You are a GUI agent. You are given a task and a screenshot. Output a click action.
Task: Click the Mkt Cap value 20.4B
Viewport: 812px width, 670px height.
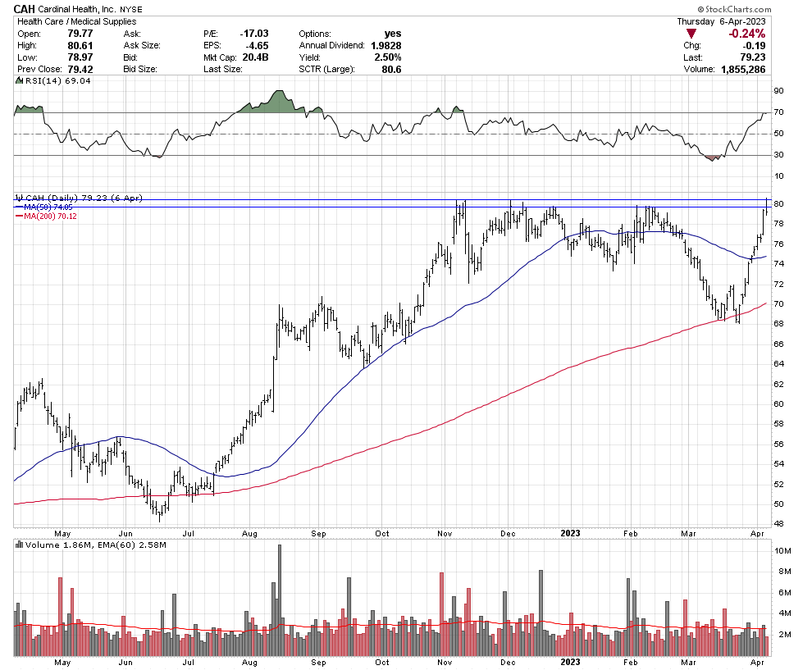pyautogui.click(x=255, y=57)
